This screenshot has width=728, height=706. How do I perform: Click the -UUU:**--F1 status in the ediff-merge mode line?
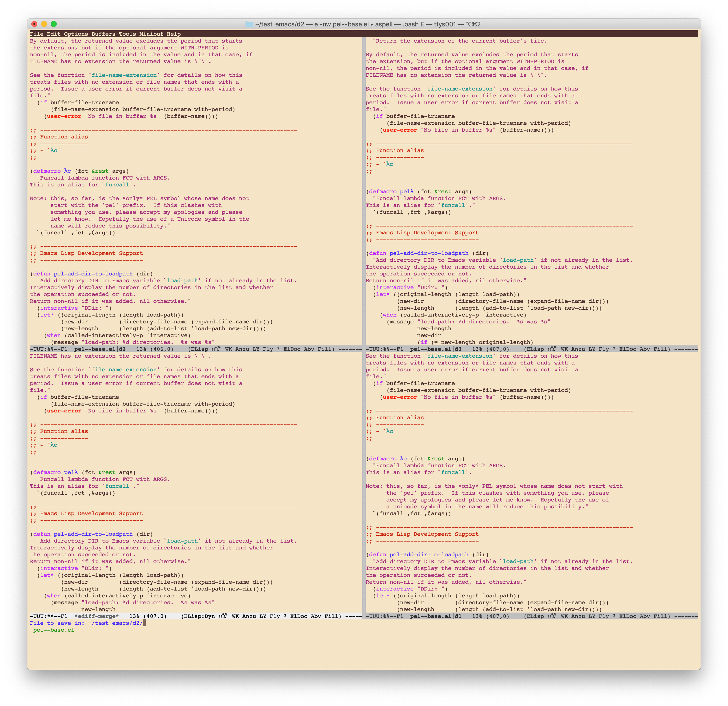click(x=49, y=616)
